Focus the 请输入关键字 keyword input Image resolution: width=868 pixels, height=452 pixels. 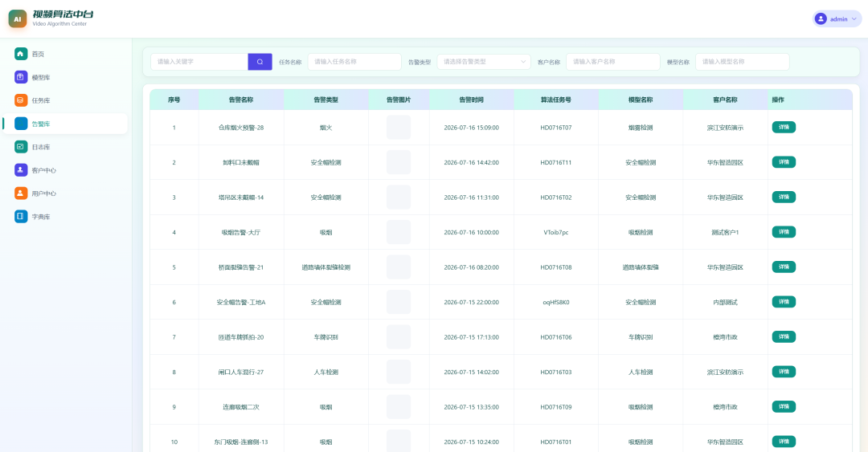pos(199,62)
